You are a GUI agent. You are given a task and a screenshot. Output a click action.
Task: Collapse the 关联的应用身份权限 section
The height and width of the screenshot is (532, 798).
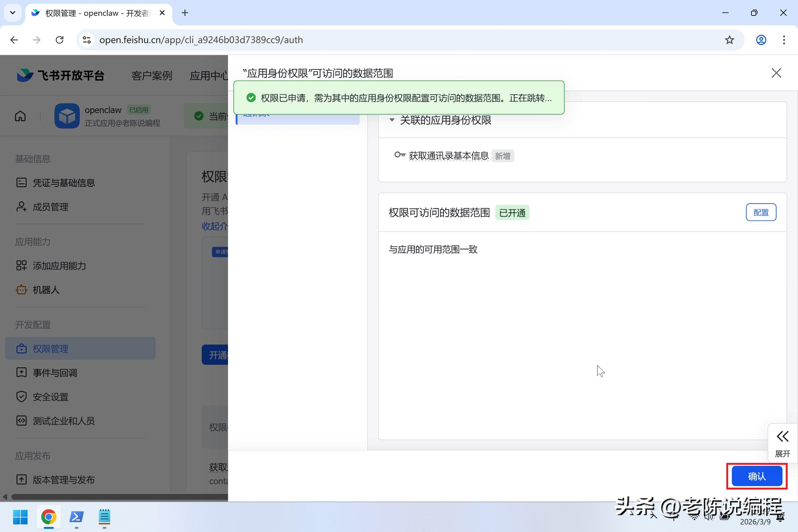coord(392,120)
